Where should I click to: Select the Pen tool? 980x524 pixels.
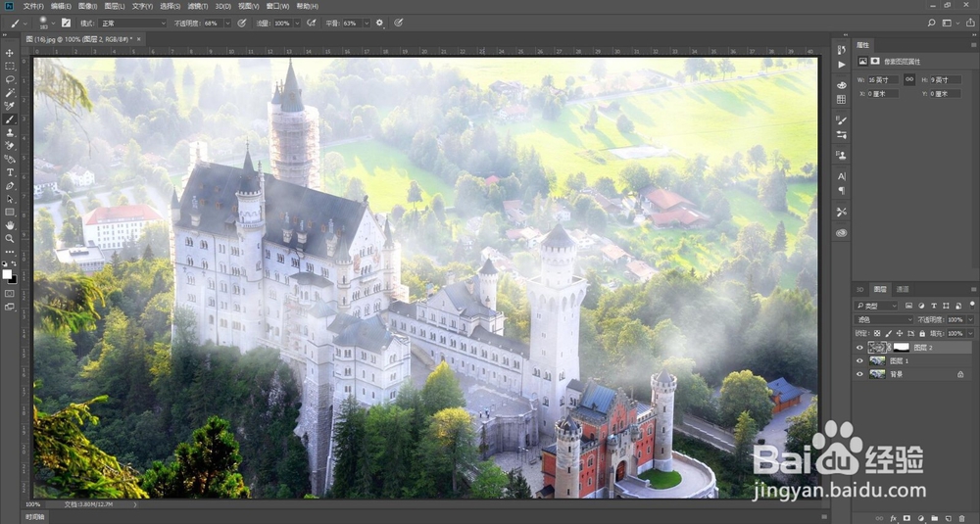(x=10, y=185)
